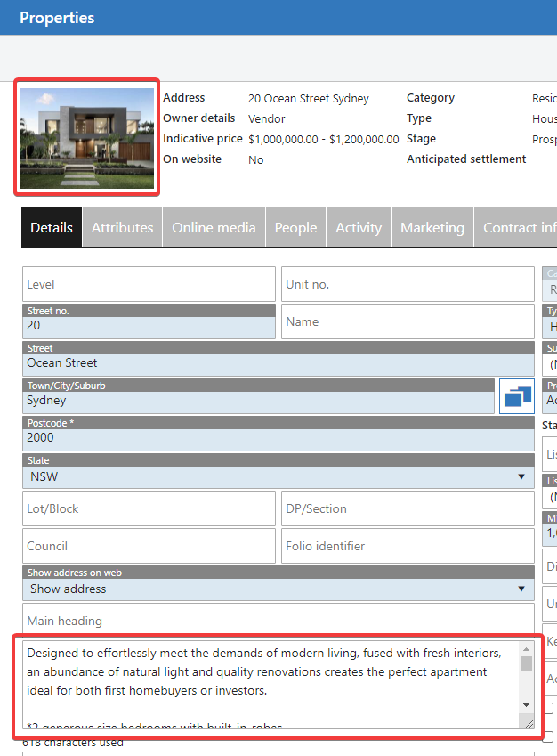This screenshot has width=557, height=756.
Task: Click the description scrollbar down arrow
Action: pyautogui.click(x=526, y=705)
